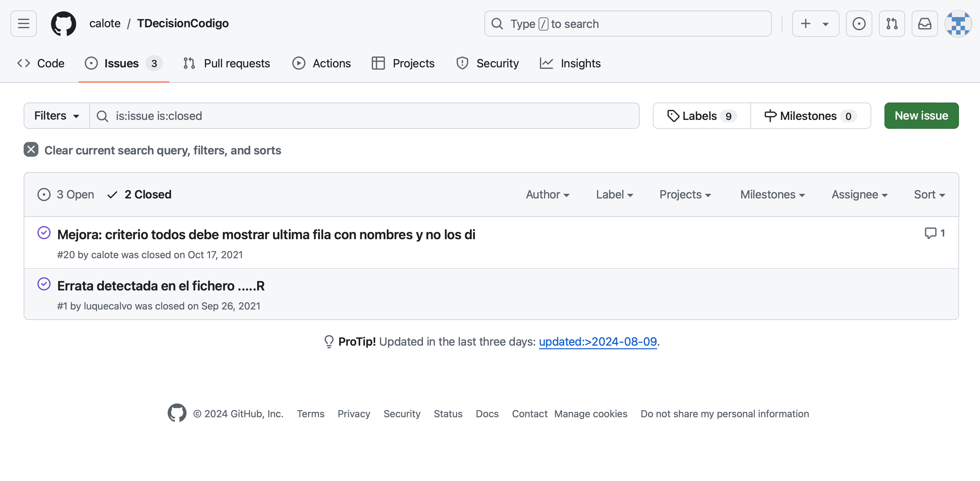Expand the Projects filter dropdown

685,195
